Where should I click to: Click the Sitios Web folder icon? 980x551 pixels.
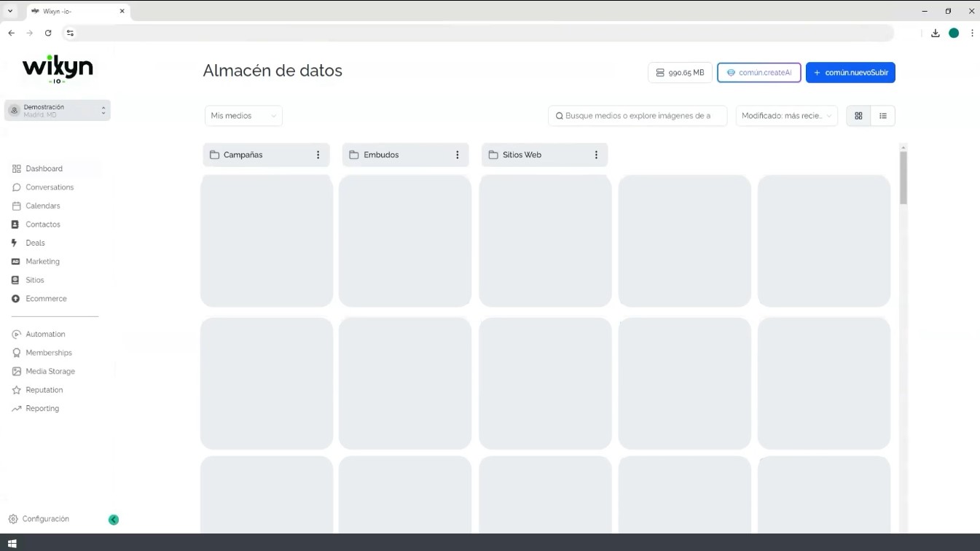coord(493,155)
